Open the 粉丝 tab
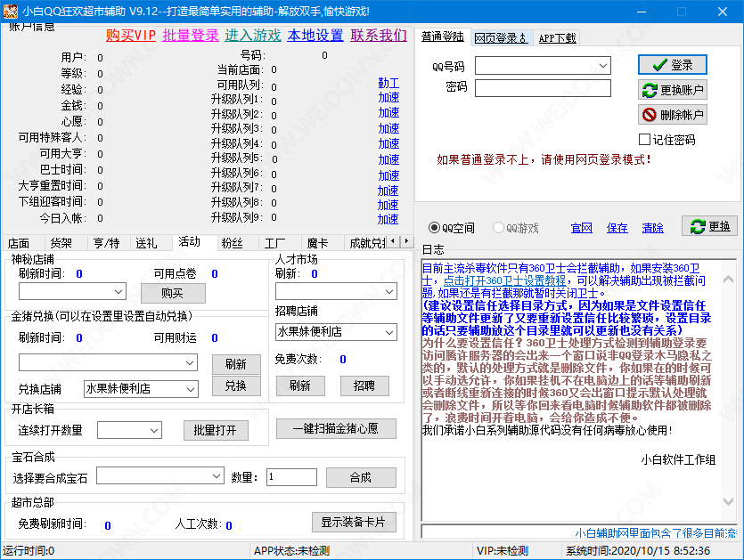The image size is (744, 560). pyautogui.click(x=232, y=243)
